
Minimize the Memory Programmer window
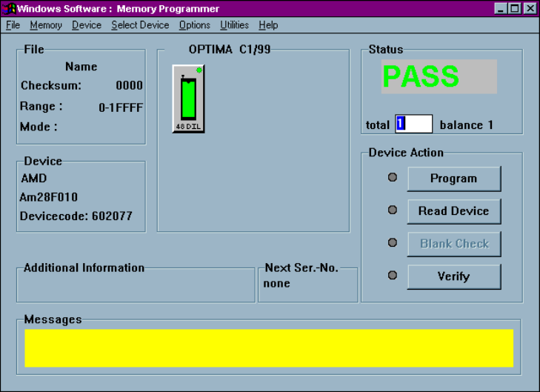[x=501, y=9]
